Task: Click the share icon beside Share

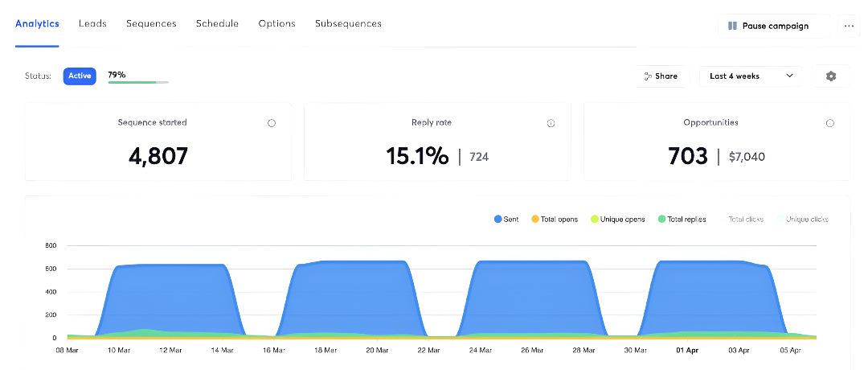Action: [x=647, y=76]
